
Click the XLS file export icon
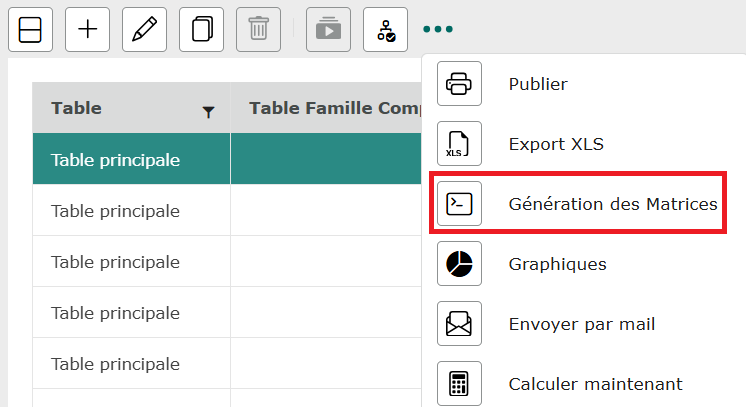tap(459, 144)
